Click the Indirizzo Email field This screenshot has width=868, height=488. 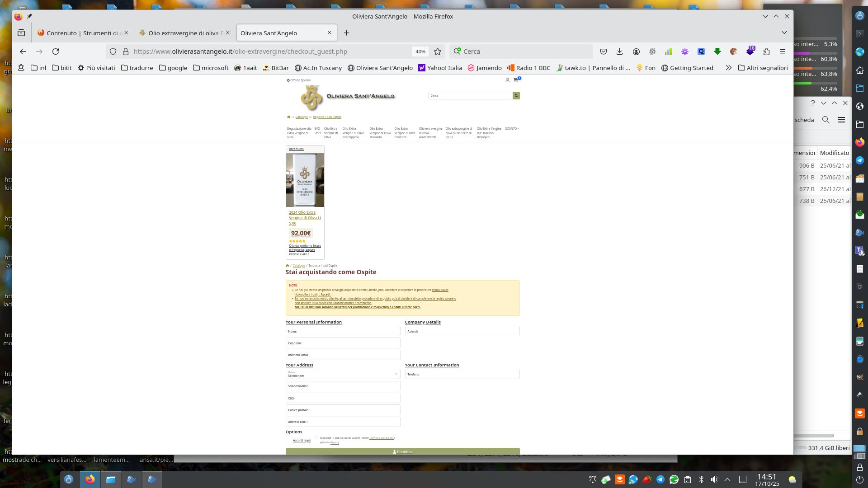pos(343,355)
